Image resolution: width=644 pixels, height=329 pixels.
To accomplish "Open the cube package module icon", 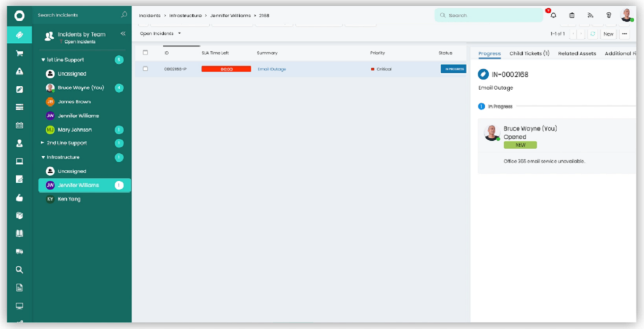I will pyautogui.click(x=19, y=216).
